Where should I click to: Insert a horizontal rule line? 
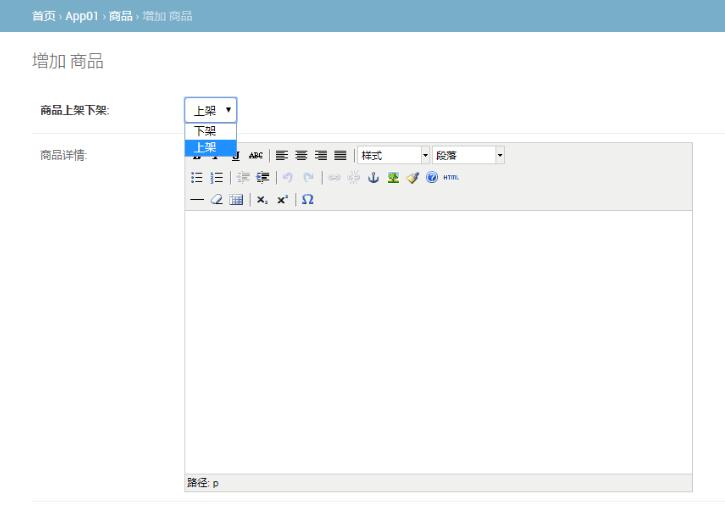pyautogui.click(x=197, y=200)
